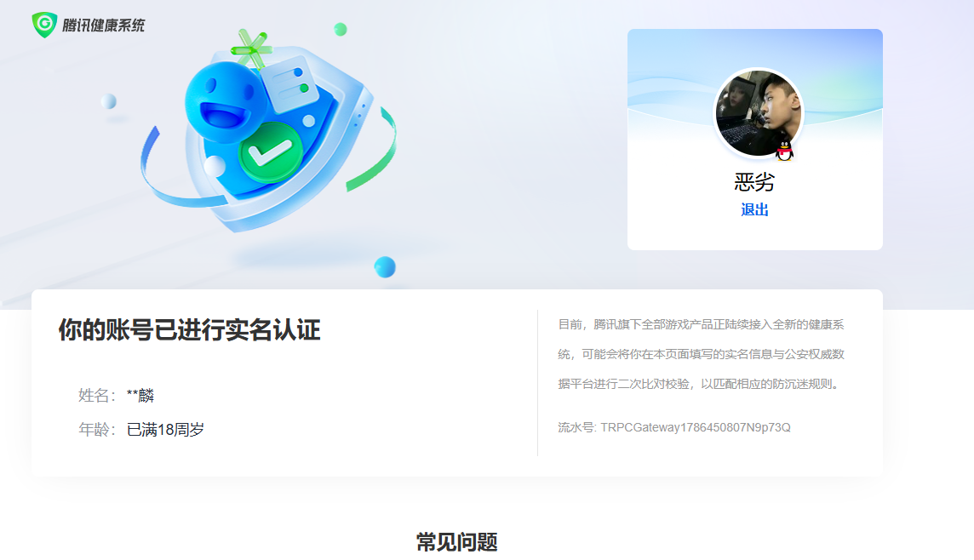Image resolution: width=974 pixels, height=560 pixels.
Task: Click the 常见问题 section heading
Action: (457, 542)
